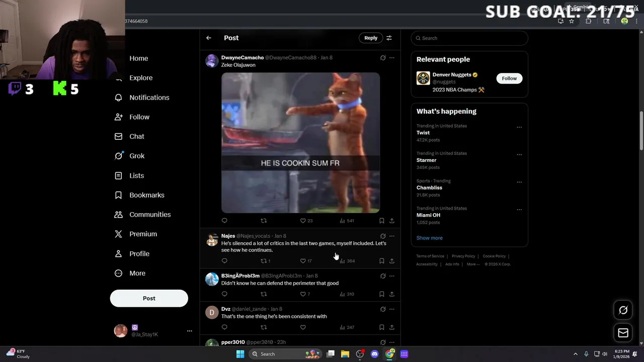Open the Privacy Policy link
Image resolution: width=644 pixels, height=362 pixels.
tap(463, 256)
